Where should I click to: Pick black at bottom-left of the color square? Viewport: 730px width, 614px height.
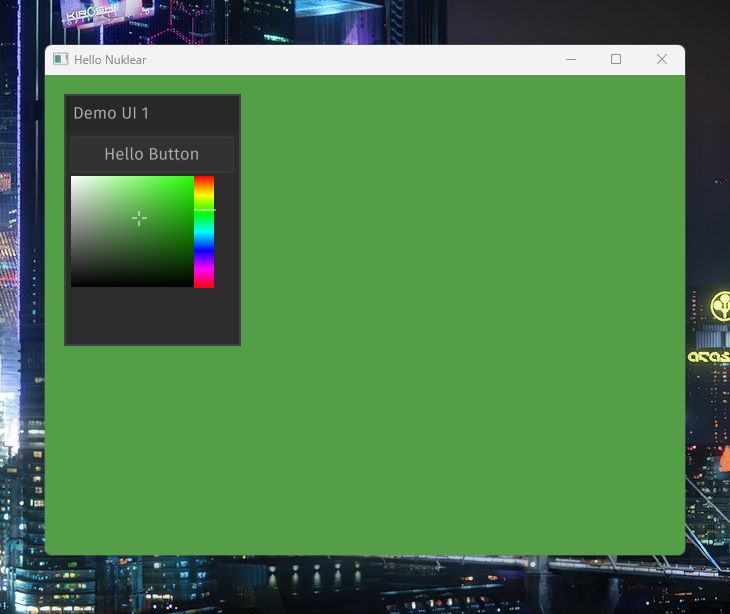point(72,285)
